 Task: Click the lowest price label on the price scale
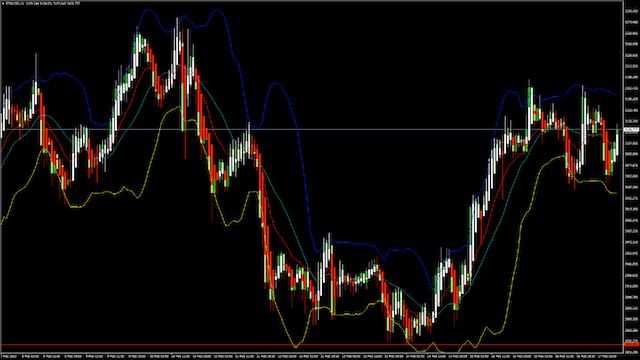(631, 352)
